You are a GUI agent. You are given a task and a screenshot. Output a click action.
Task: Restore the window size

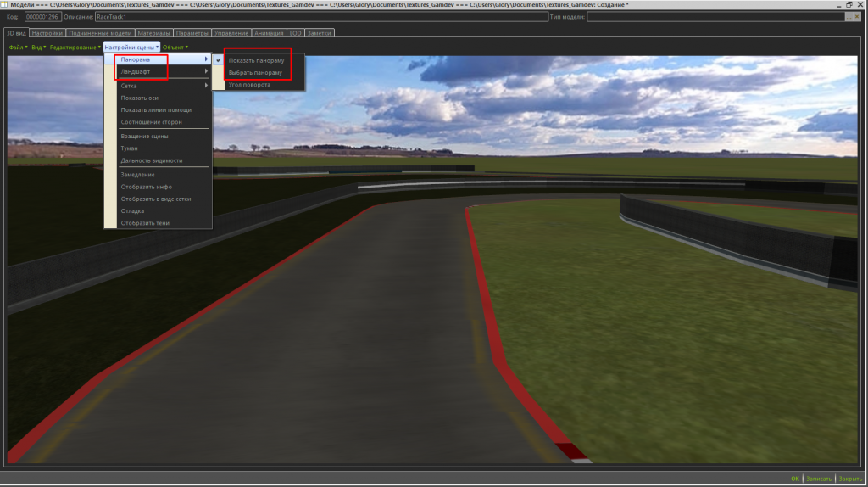(849, 4)
